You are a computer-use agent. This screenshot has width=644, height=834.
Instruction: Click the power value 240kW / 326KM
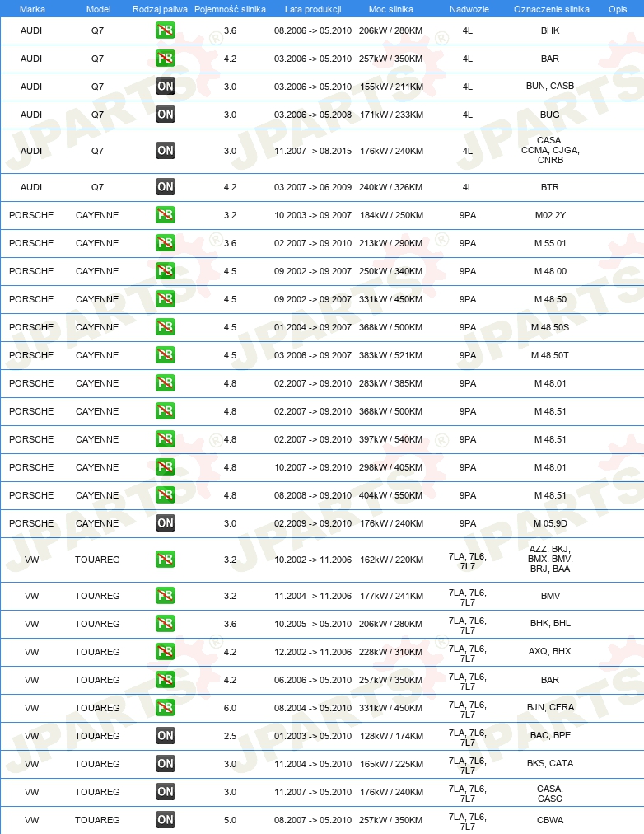(390, 187)
